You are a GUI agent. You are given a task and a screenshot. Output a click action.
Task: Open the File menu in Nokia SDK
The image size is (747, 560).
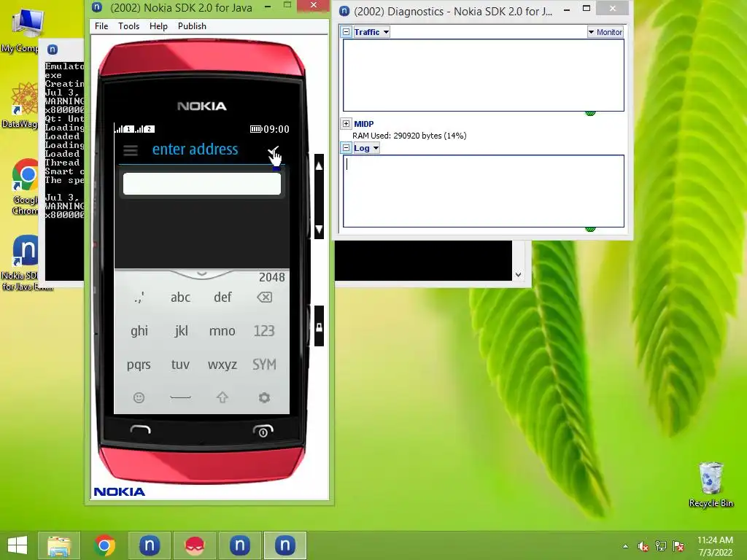pyautogui.click(x=101, y=26)
